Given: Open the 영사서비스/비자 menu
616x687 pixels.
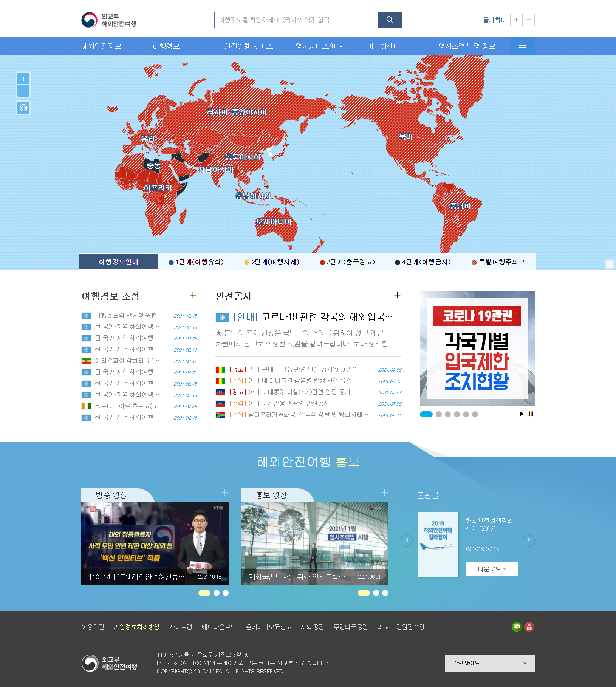Looking at the screenshot, I should click(x=320, y=46).
